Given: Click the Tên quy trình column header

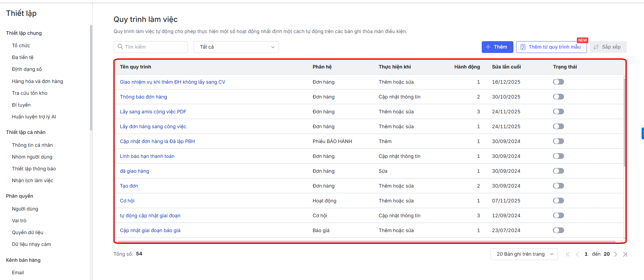Looking at the screenshot, I should click(135, 67).
